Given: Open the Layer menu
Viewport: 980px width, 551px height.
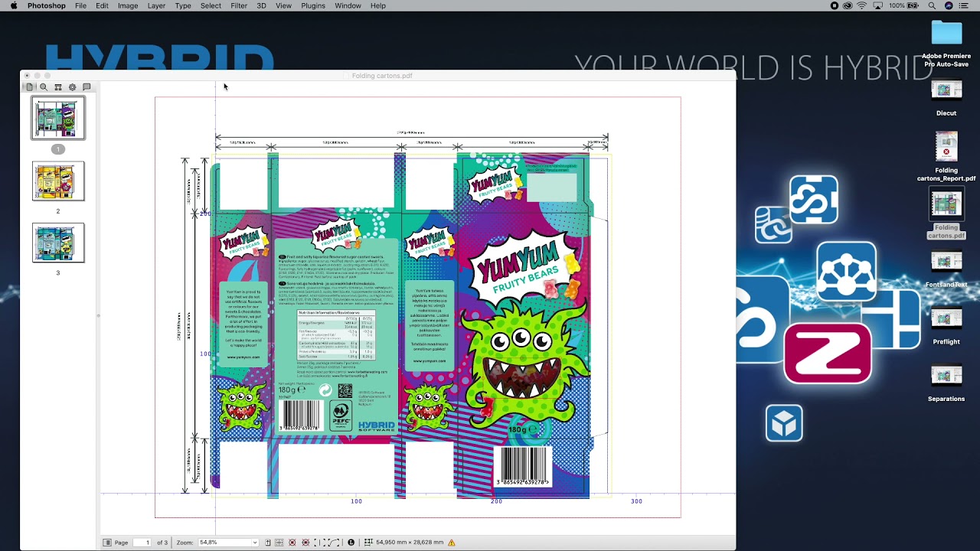Looking at the screenshot, I should [x=156, y=5].
